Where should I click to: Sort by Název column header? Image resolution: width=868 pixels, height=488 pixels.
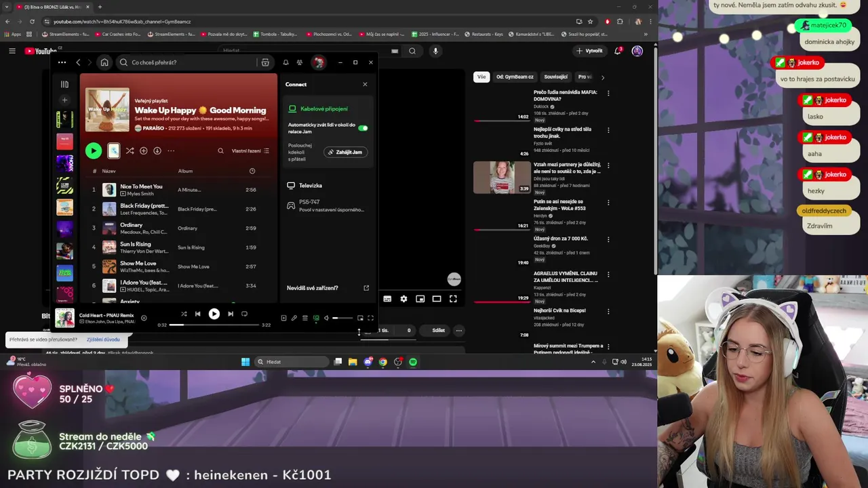[108, 171]
